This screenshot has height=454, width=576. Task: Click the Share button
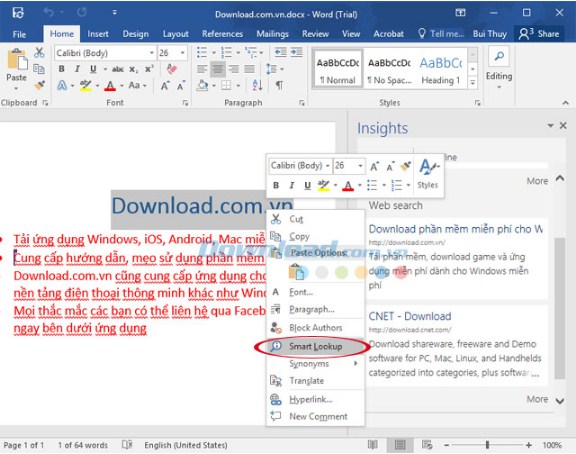(x=539, y=34)
